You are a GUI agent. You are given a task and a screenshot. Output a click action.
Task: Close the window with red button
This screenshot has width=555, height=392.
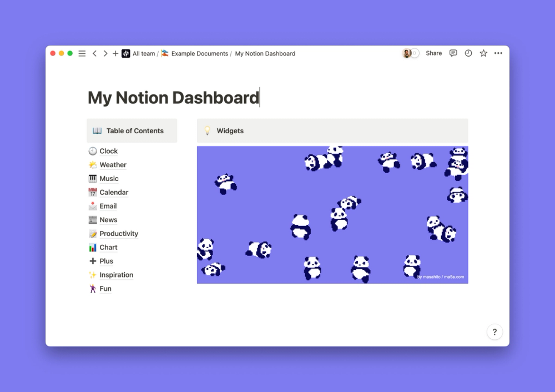(x=53, y=53)
